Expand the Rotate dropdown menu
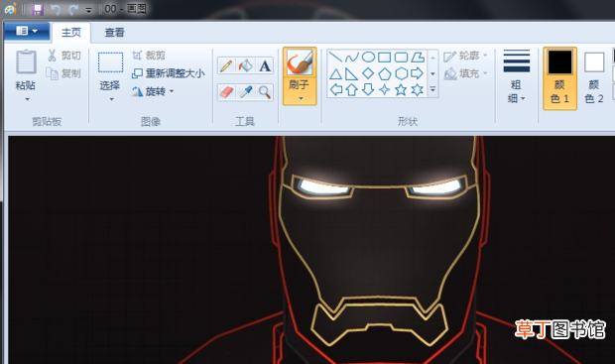Screen dimensions: 615x364 coord(172,91)
